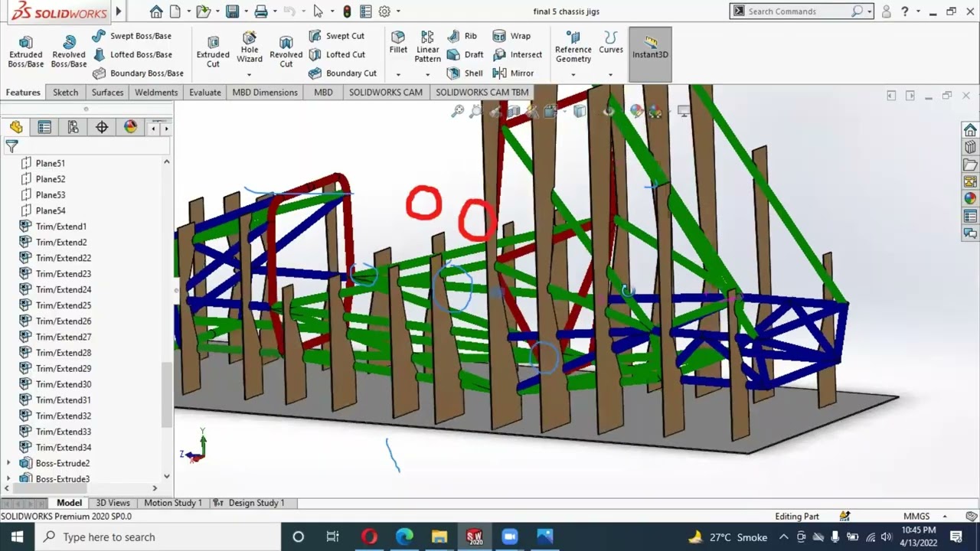Open the Motion Study 1 tab
Image resolution: width=980 pixels, height=551 pixels.
[x=173, y=503]
